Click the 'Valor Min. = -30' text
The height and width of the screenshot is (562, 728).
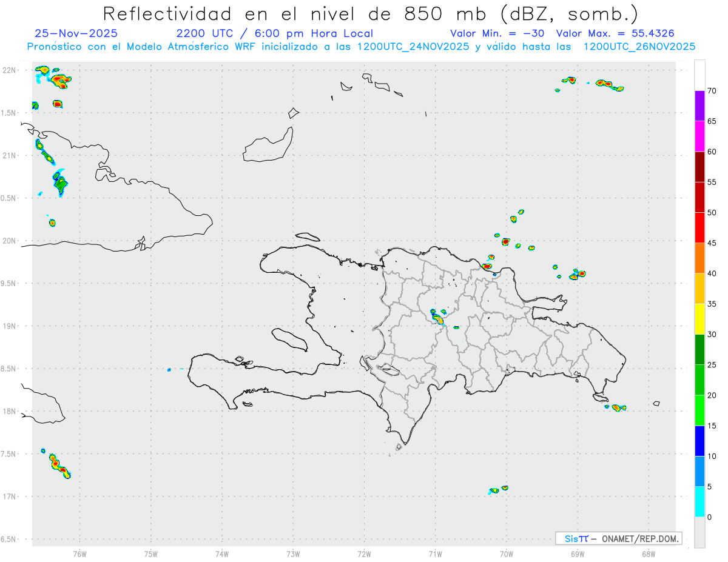[x=497, y=33]
